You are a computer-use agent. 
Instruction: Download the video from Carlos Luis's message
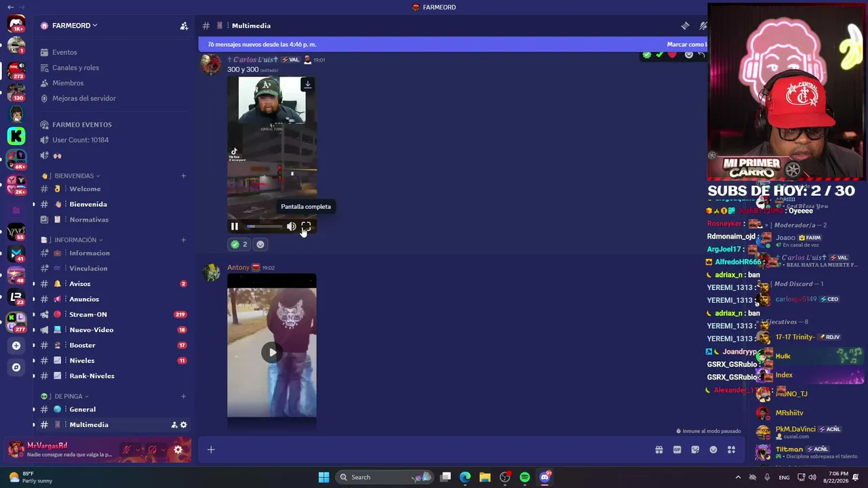(307, 84)
